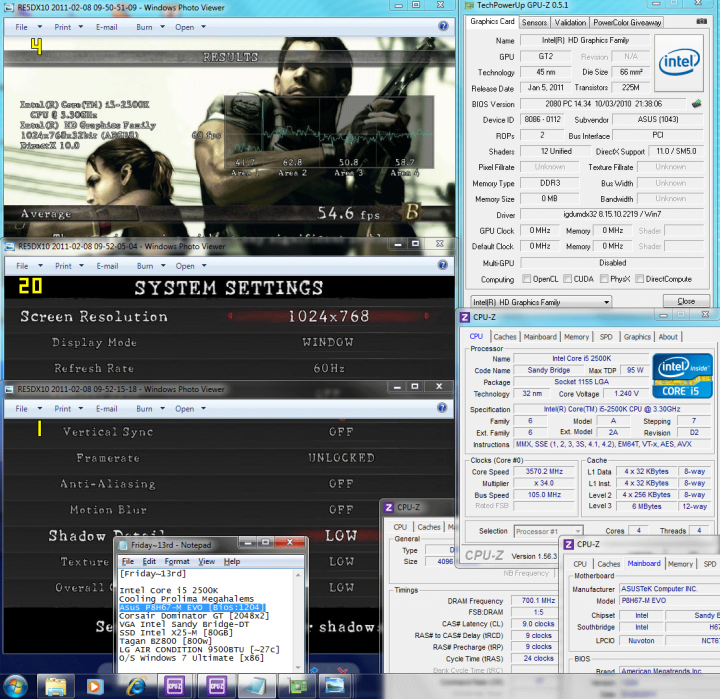Open SPD tab in main CPU-Z window
This screenshot has width=720, height=699.
pyautogui.click(x=606, y=337)
